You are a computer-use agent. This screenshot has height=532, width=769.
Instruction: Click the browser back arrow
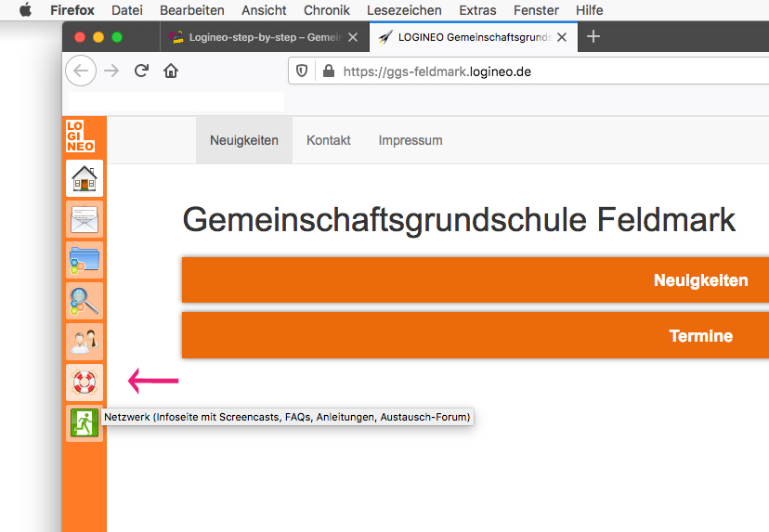(82, 71)
